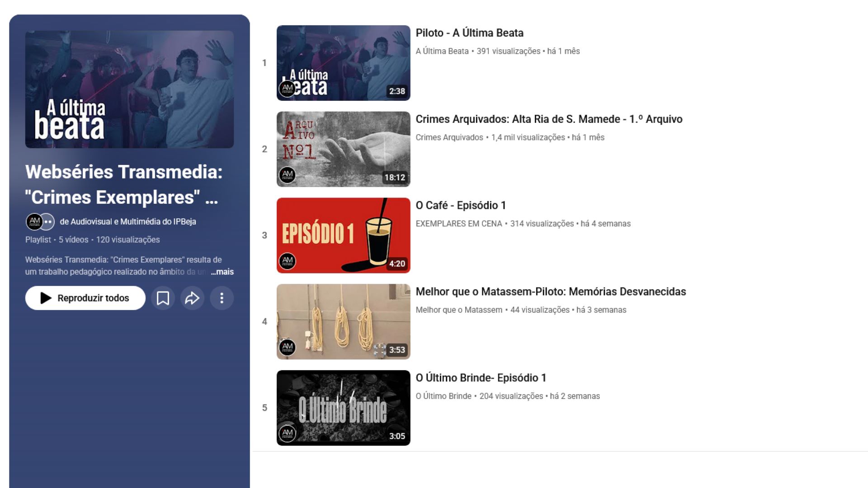
Task: Open Piloto - A Última Beata video title
Action: point(469,33)
